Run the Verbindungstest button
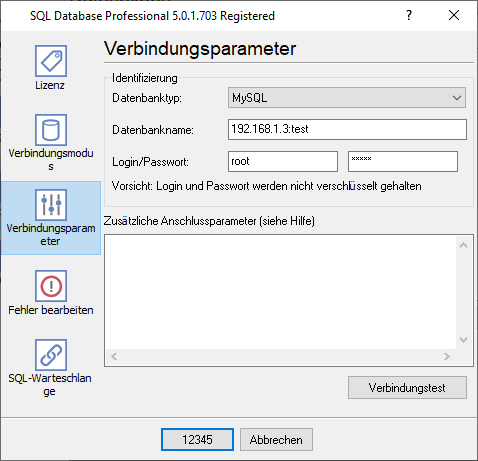Screen dimensions: 478x461 [x=407, y=388]
